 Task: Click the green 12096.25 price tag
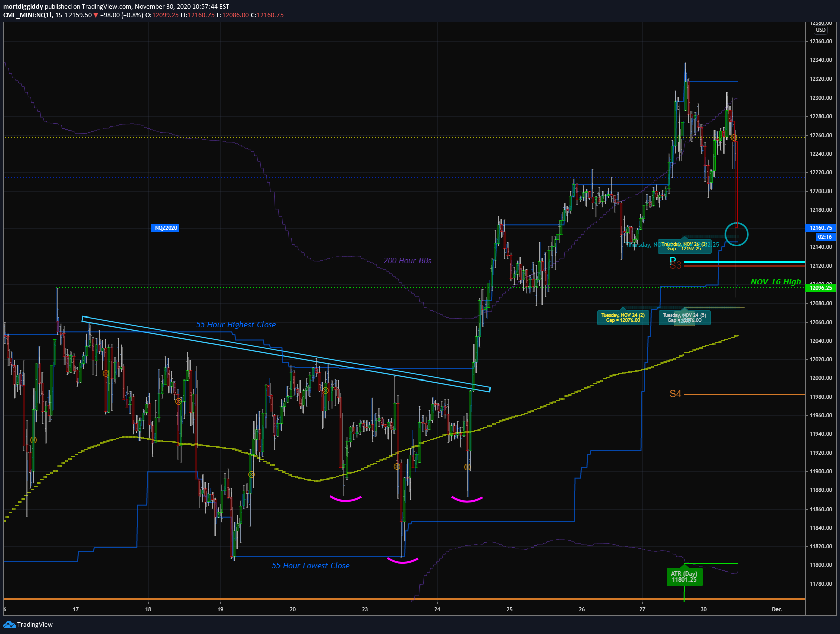pyautogui.click(x=820, y=288)
